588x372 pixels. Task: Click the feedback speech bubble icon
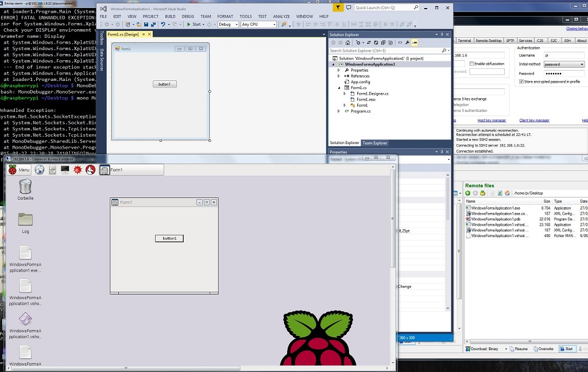pyautogui.click(x=349, y=7)
